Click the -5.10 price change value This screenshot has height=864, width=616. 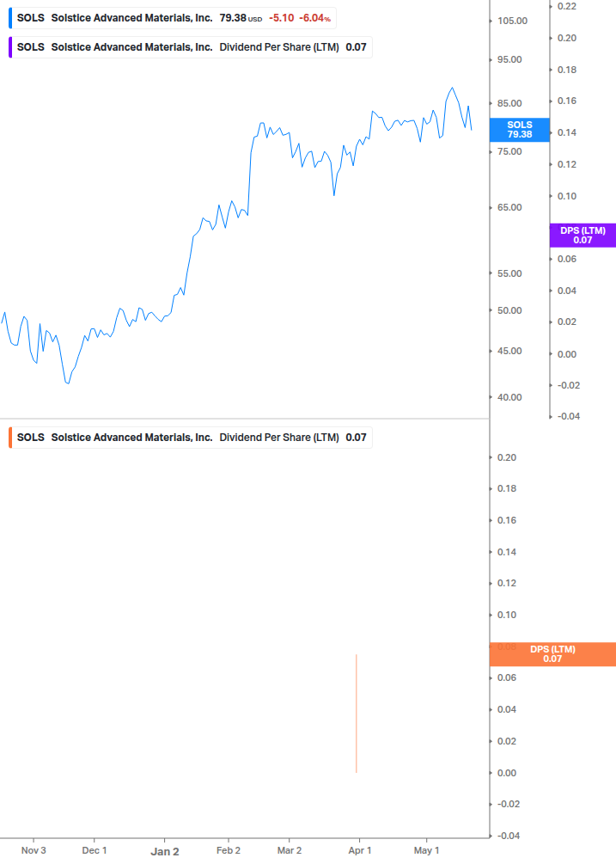click(281, 18)
